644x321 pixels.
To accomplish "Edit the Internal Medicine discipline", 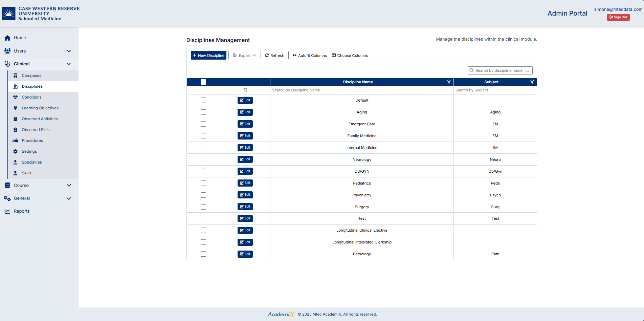I will pyautogui.click(x=245, y=148).
